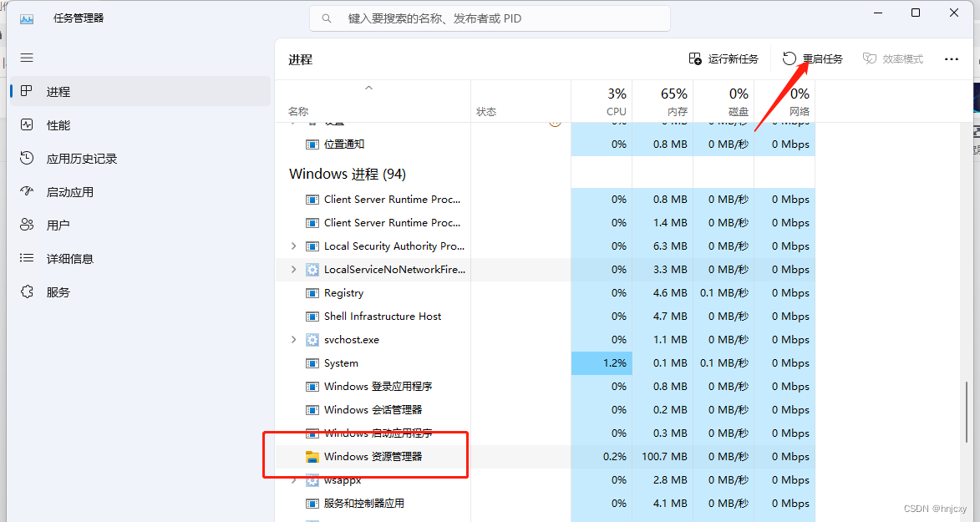Screen dimensions: 980x522
Task: Select Windows 会话管理器 process
Action: click(x=545, y=410)
